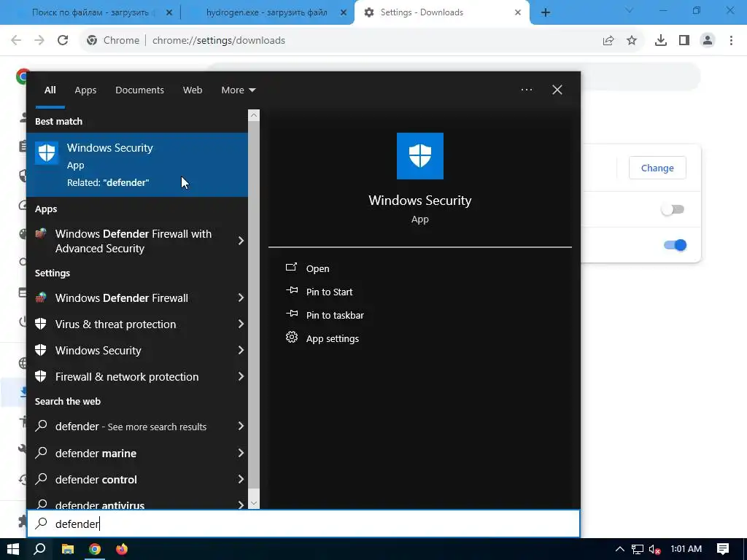Open Chrome three-dot menu

pyautogui.click(x=731, y=41)
